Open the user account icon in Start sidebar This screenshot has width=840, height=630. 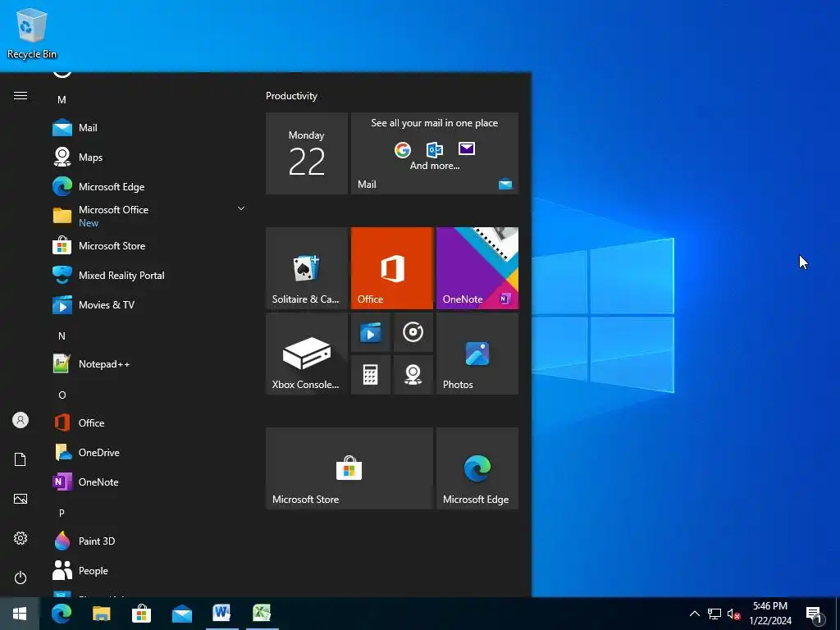[21, 420]
